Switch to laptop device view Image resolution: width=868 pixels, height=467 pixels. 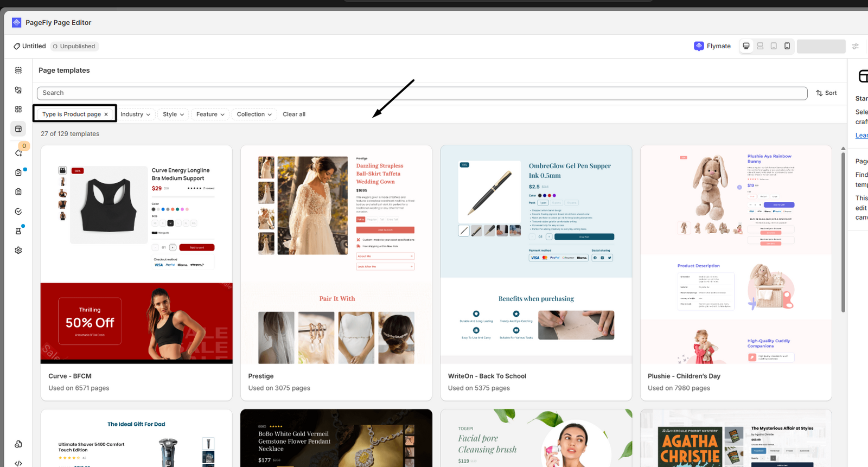760,46
